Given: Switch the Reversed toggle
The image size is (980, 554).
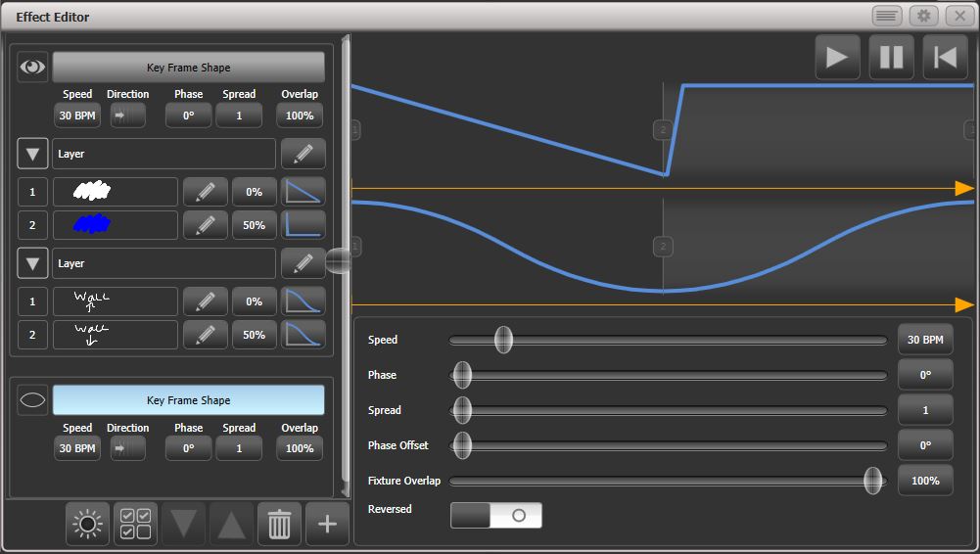Looking at the screenshot, I should pyautogui.click(x=496, y=515).
